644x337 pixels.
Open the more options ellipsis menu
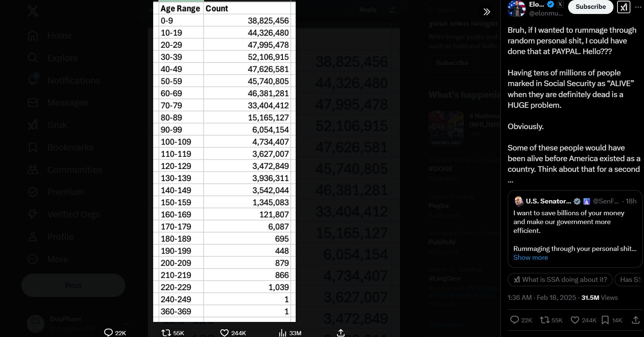[x=638, y=7]
